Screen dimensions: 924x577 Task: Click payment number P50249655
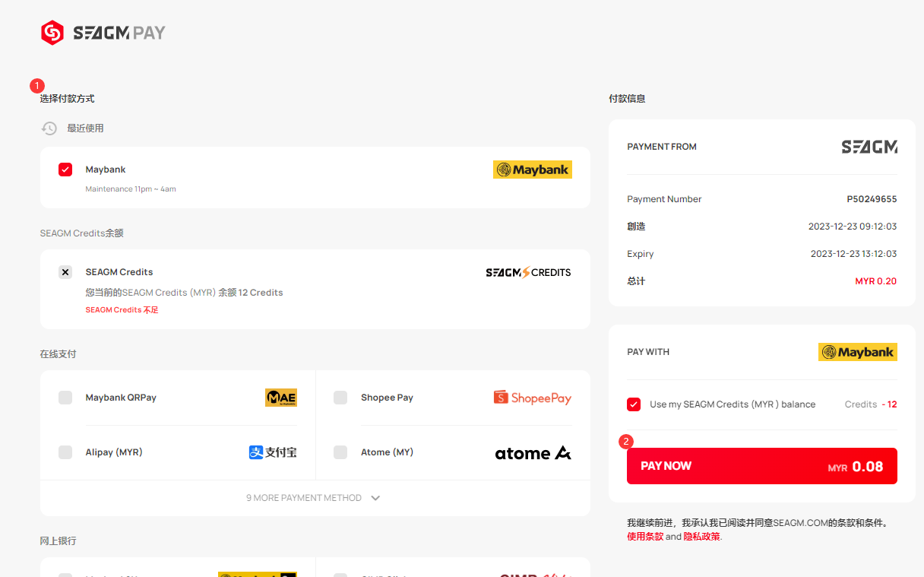872,199
